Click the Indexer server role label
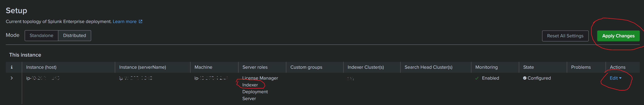This screenshot has width=644, height=105. (x=250, y=85)
